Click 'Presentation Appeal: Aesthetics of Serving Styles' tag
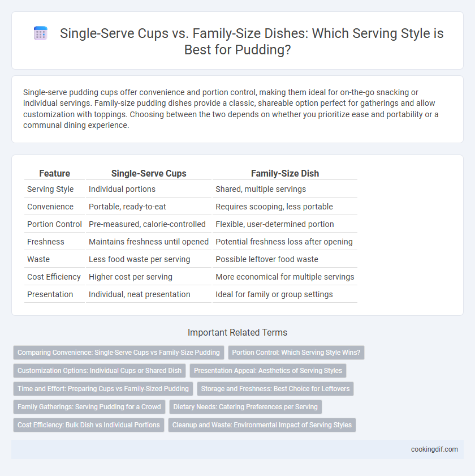Viewport: 475px width, 476px height. pos(268,371)
